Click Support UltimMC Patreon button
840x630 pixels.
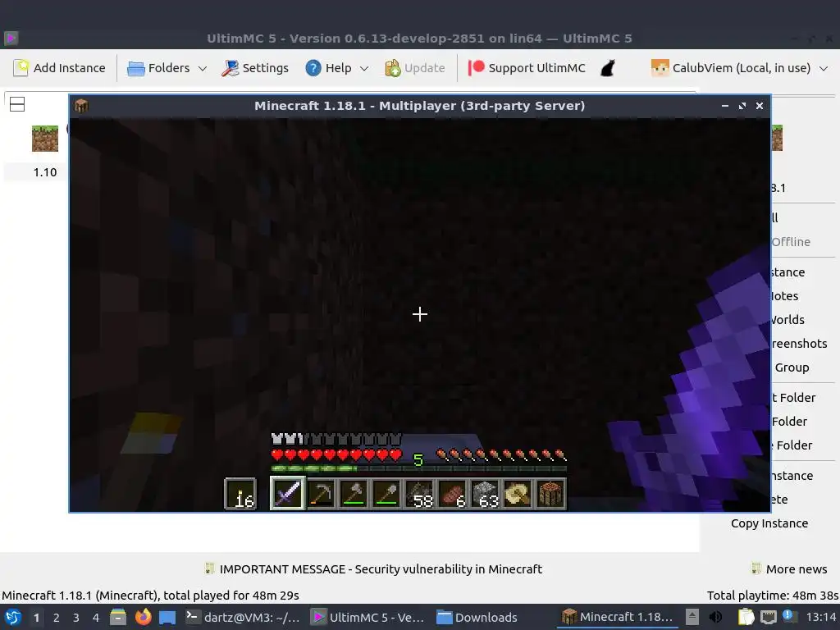[527, 68]
